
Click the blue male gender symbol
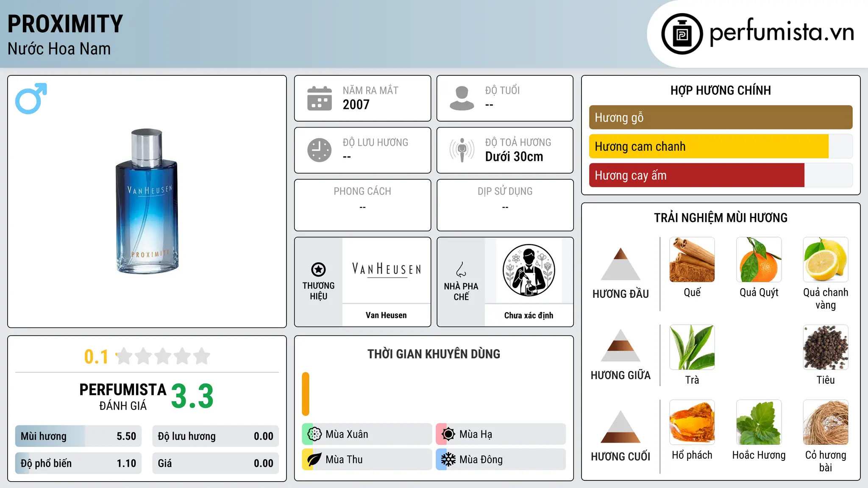pyautogui.click(x=31, y=98)
